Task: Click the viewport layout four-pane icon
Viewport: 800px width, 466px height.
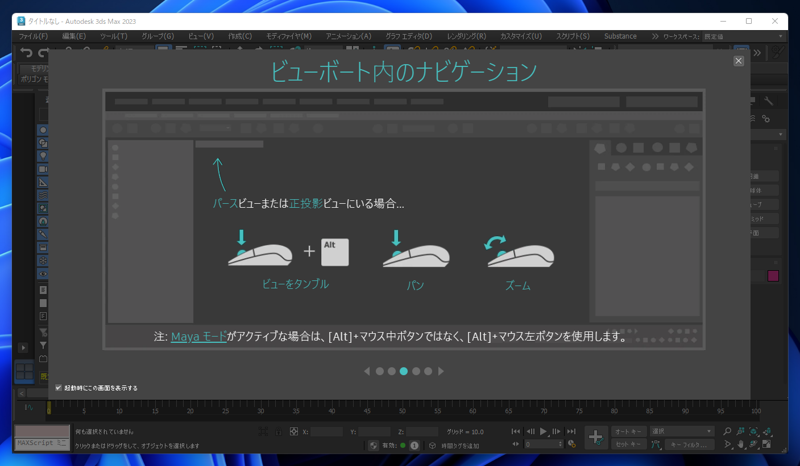Action: tap(24, 371)
